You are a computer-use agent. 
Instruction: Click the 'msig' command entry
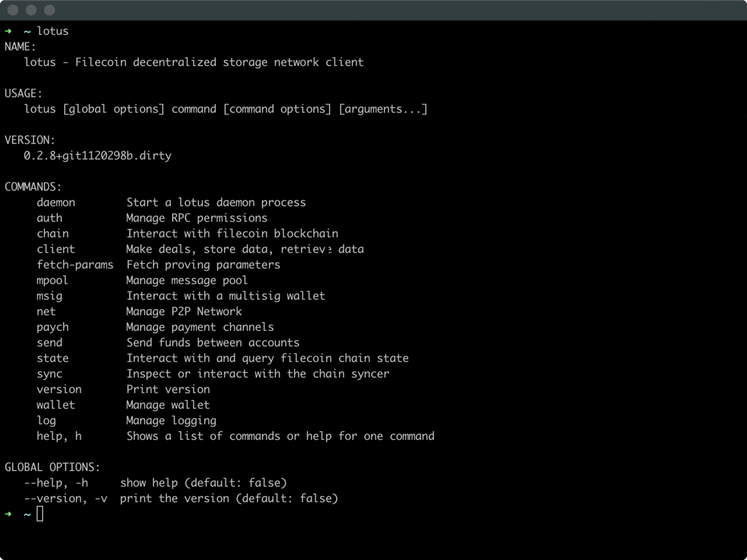click(x=50, y=296)
